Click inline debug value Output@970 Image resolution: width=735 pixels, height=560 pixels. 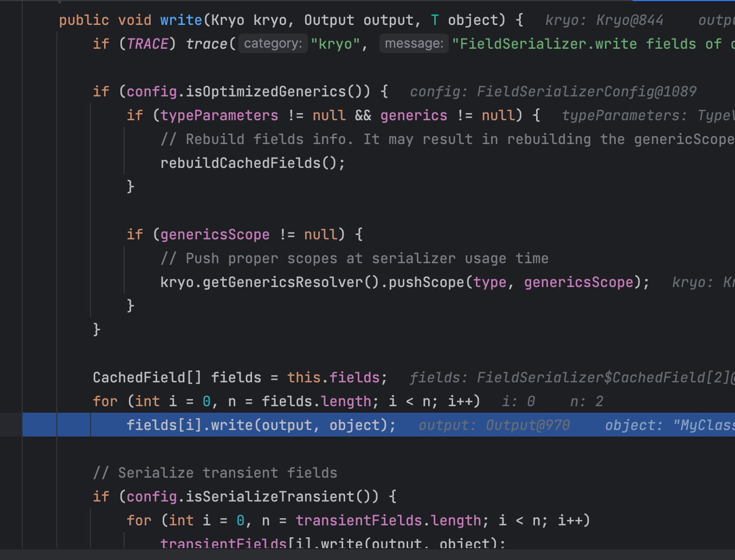click(527, 425)
